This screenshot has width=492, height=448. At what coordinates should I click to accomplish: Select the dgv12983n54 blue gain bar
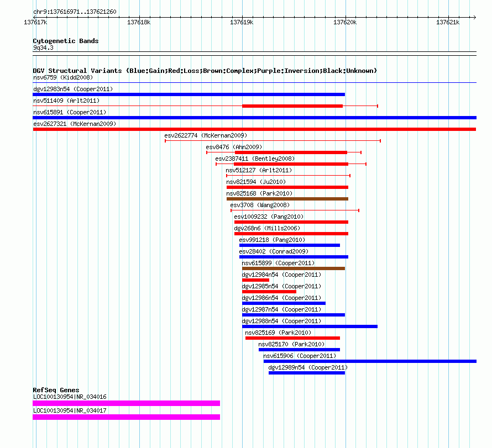coord(189,94)
